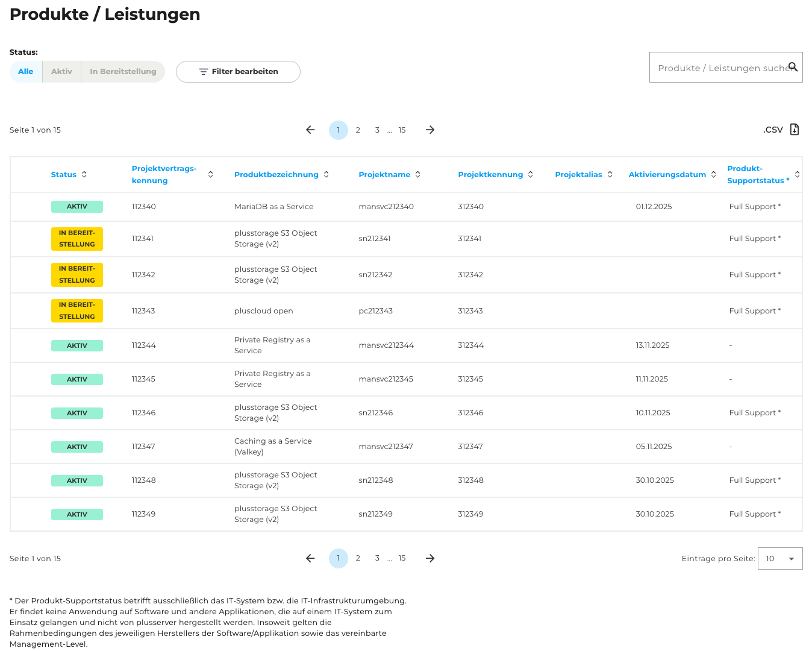This screenshot has width=812, height=651.
Task: Sort by Status column arrows
Action: coord(84,174)
